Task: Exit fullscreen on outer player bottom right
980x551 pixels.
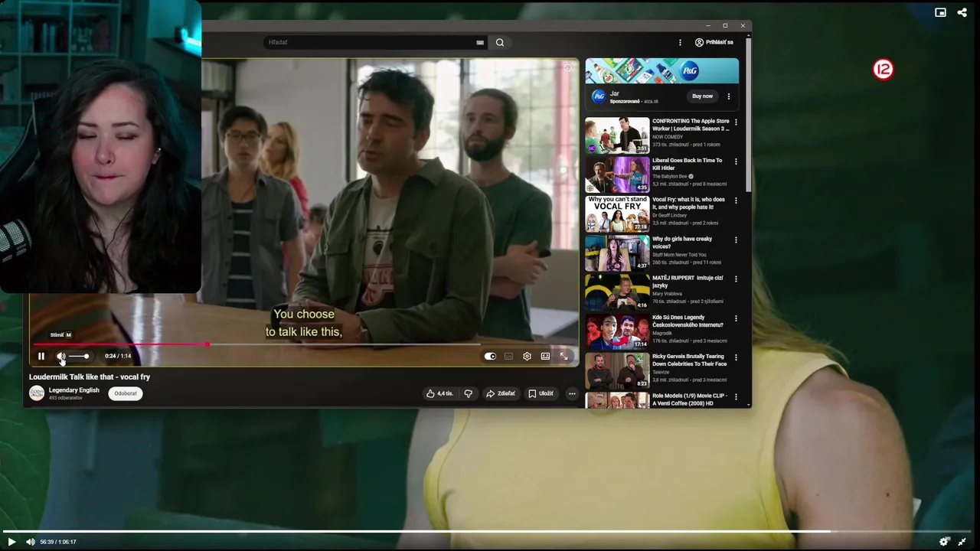Action: pos(962,542)
